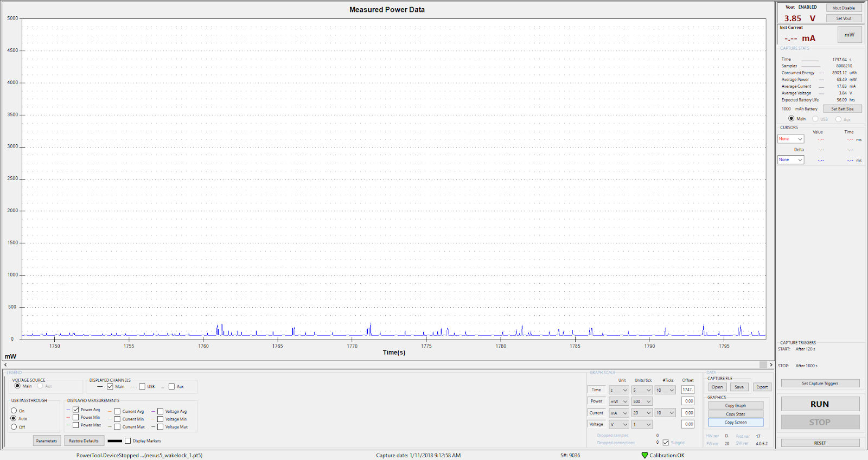
Task: Open the second blue cursor None dropdown
Action: click(x=790, y=159)
